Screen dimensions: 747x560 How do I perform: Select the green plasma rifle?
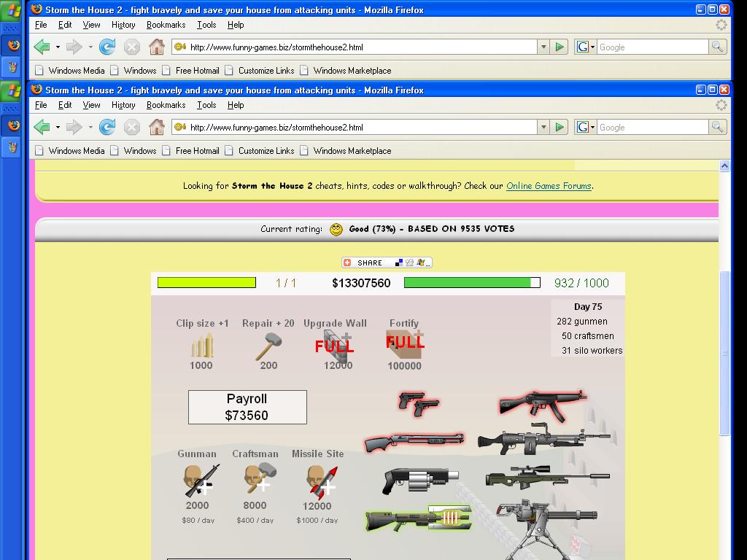[418, 518]
